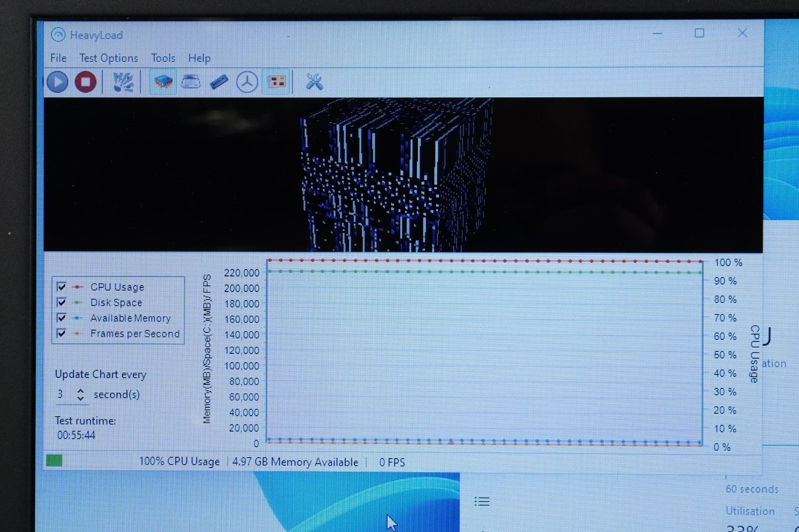This screenshot has height=532, width=799.
Task: Open the Help menu
Action: click(199, 58)
